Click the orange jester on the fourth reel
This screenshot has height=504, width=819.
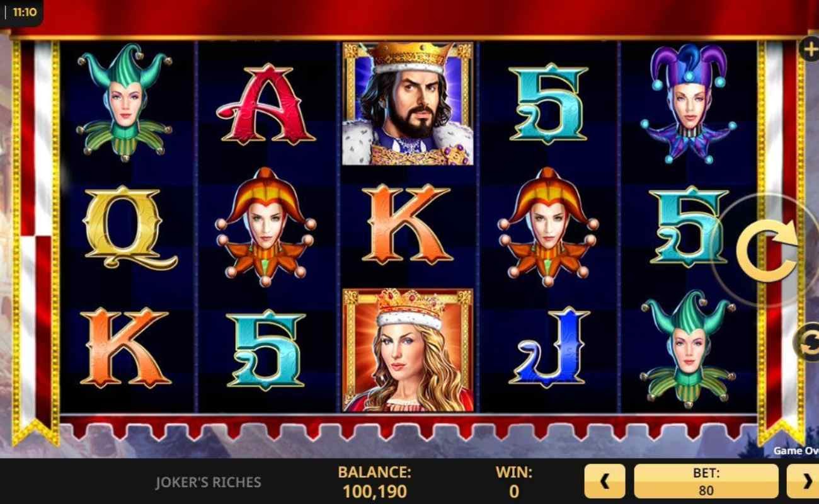(x=547, y=226)
